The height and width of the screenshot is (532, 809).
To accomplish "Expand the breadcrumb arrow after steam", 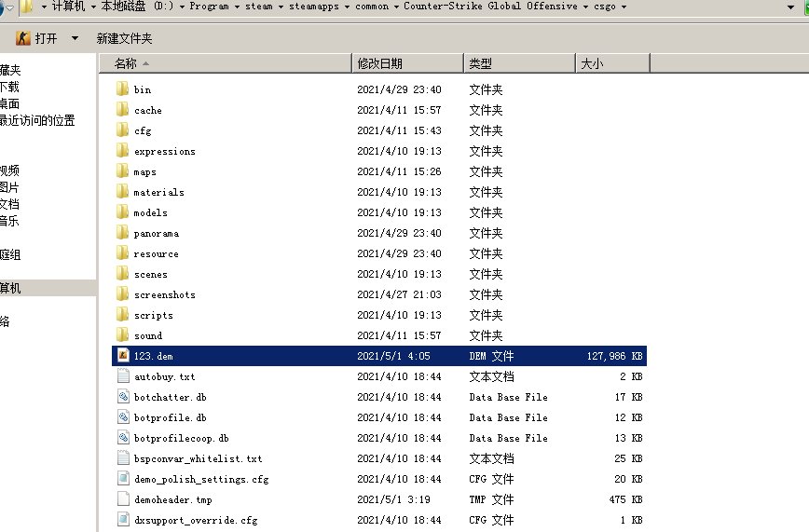I will click(x=281, y=7).
